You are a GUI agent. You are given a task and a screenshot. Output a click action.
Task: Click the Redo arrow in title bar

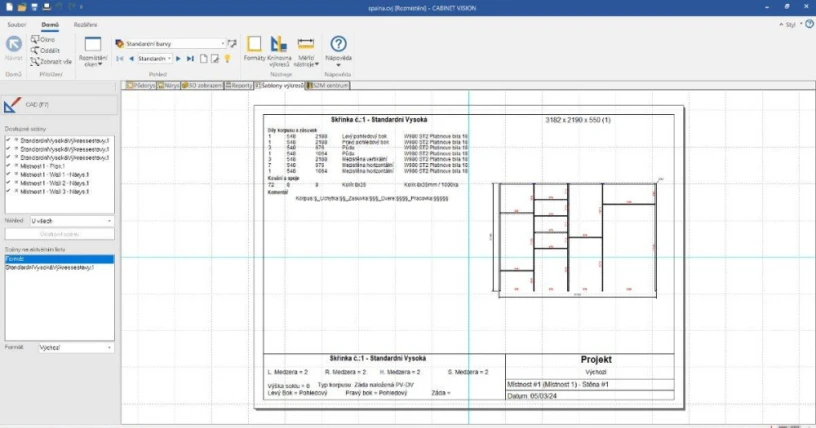[x=71, y=7]
